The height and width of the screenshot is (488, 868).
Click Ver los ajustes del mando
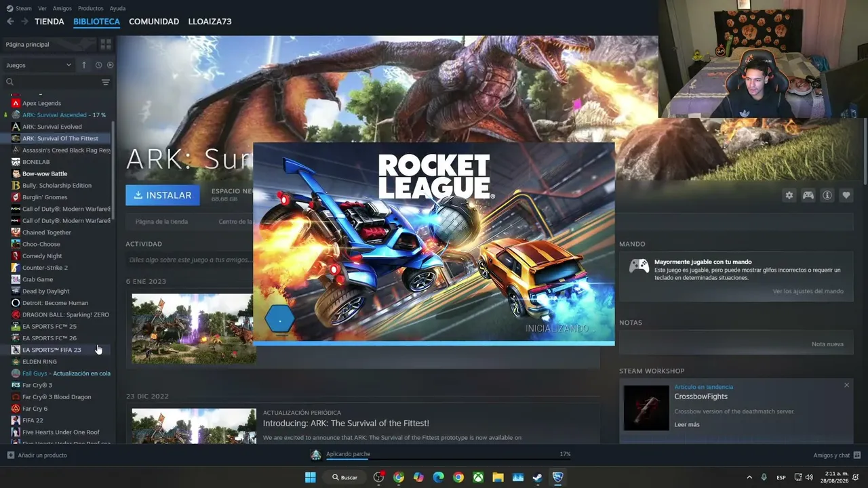[808, 291]
